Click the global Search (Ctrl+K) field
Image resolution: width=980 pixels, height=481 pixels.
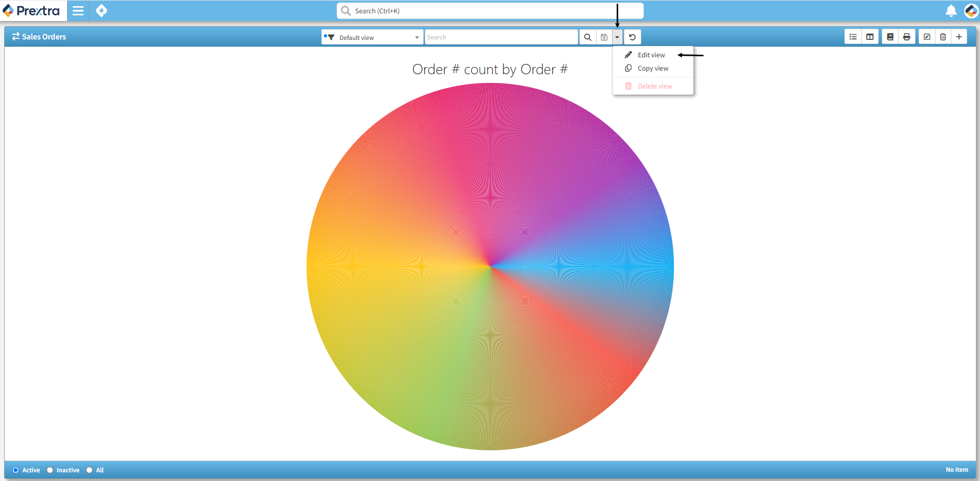(490, 11)
